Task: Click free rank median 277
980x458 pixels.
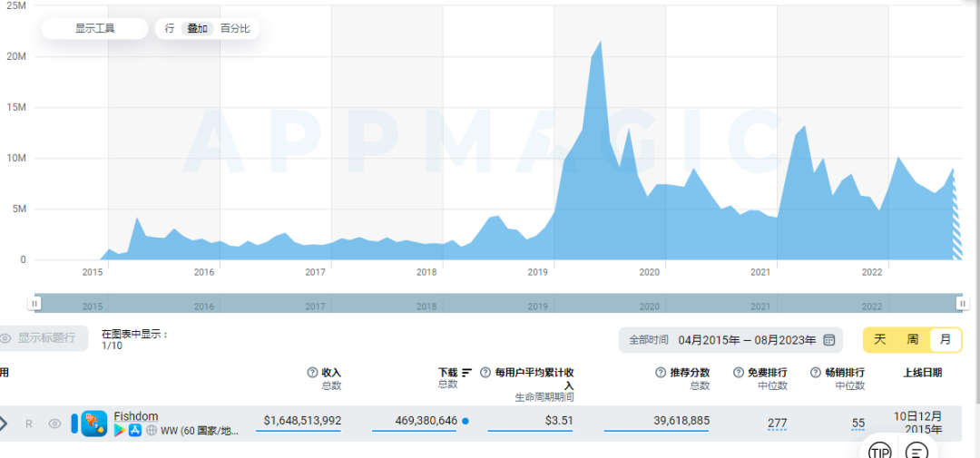Action: [778, 424]
